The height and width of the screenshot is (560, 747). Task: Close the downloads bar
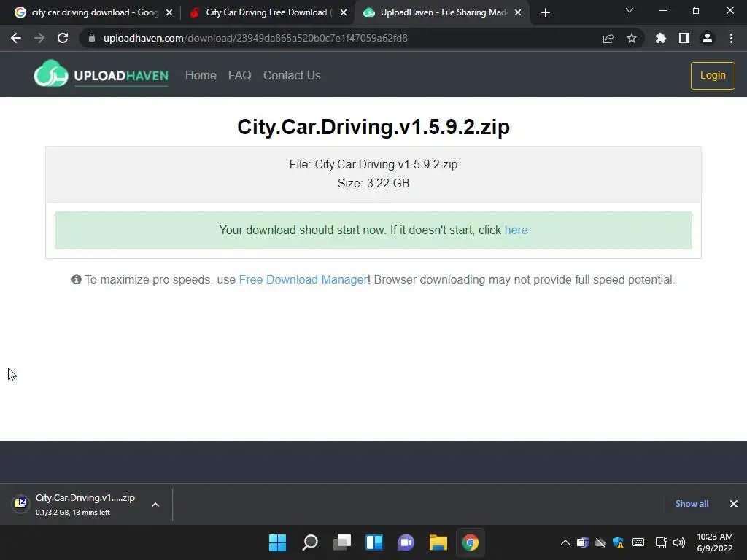click(734, 504)
